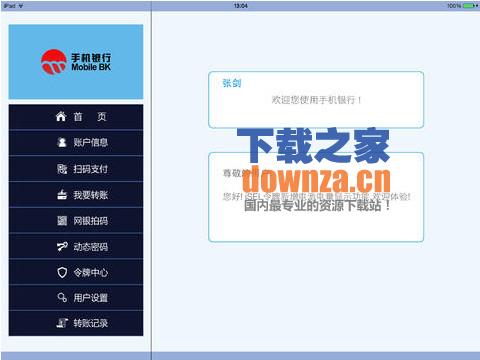Open 令牌中心 in the sidebar
Viewport: 480px width, 360px height.
pyautogui.click(x=76, y=272)
